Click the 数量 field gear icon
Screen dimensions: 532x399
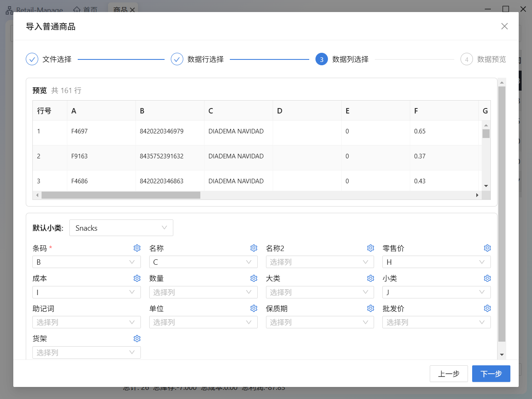254,278
